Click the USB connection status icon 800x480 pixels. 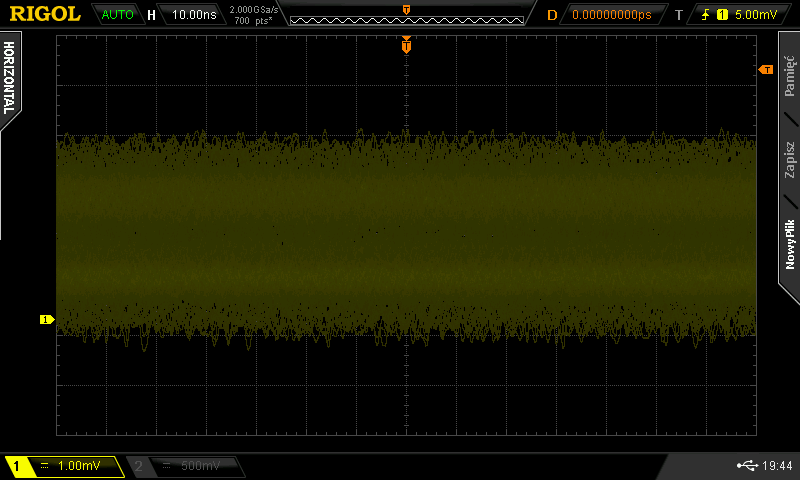747,465
